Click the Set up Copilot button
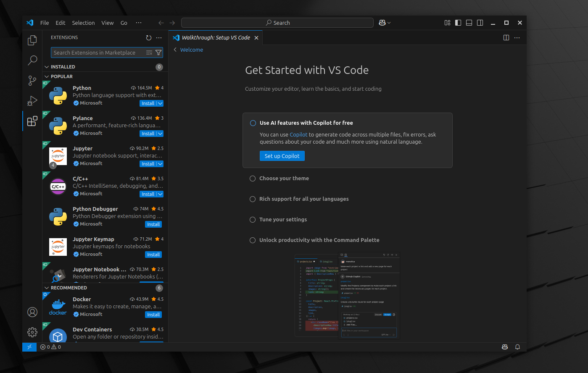588x373 pixels. [x=282, y=156]
